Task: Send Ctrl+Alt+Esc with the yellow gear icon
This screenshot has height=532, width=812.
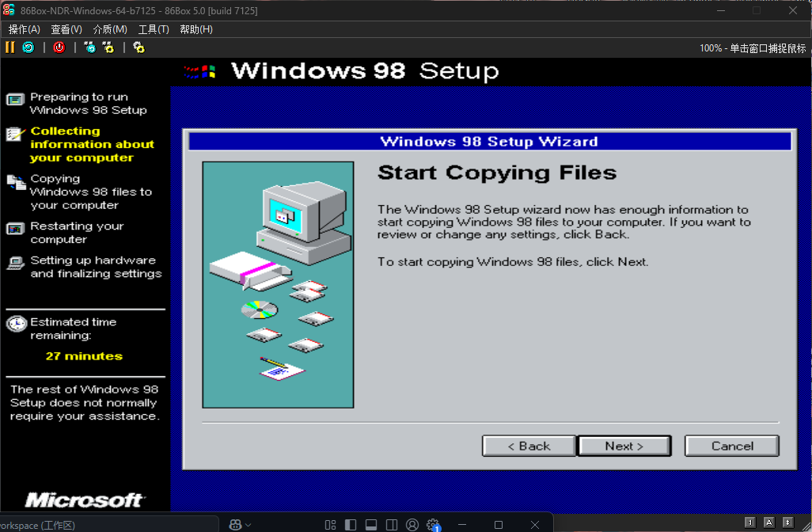Action: coord(108,47)
